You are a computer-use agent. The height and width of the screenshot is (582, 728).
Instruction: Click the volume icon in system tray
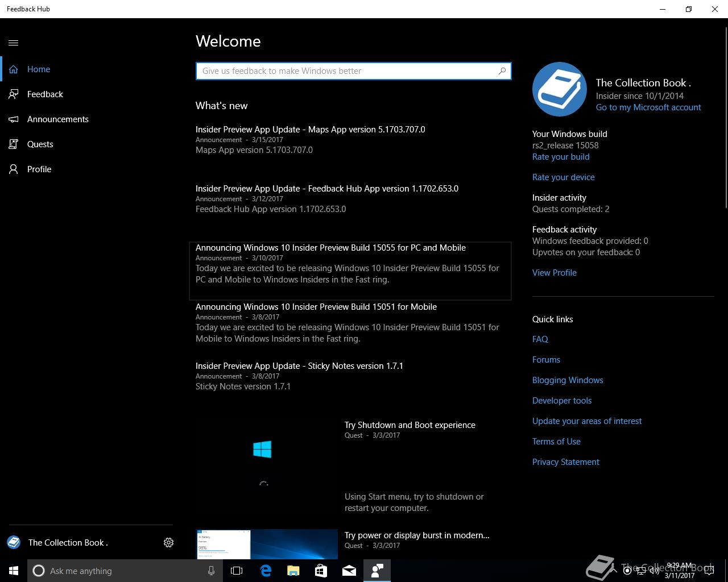click(x=655, y=571)
